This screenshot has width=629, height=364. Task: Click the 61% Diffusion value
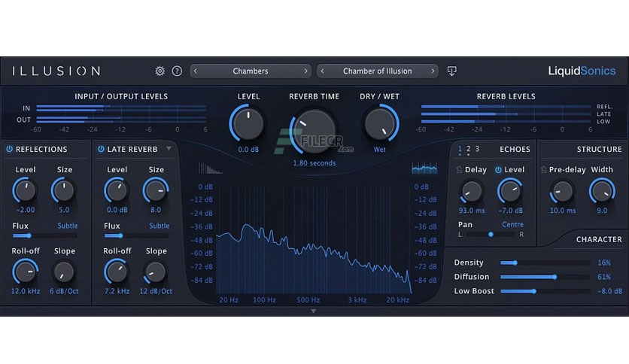(604, 277)
